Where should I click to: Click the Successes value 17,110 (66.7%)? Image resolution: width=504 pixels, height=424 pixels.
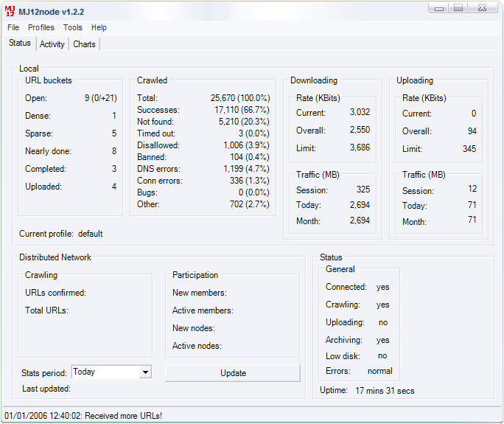point(242,110)
